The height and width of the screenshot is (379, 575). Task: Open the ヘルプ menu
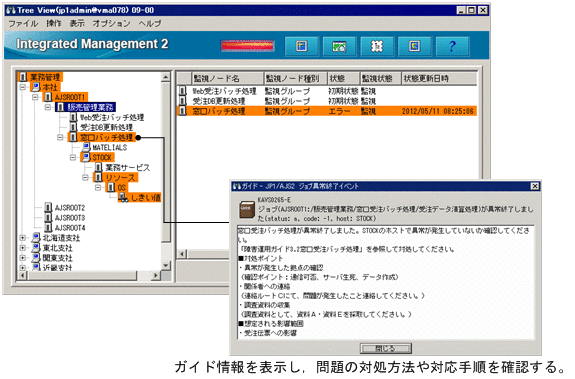coord(150,23)
